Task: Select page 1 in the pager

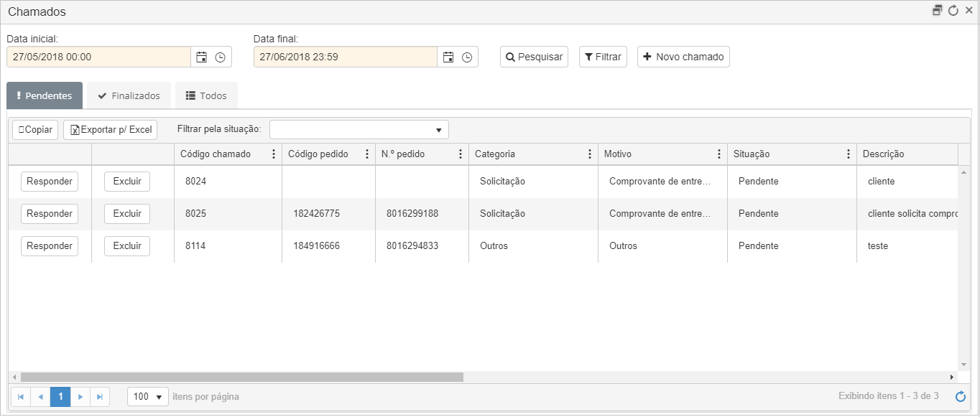Action: tap(60, 396)
